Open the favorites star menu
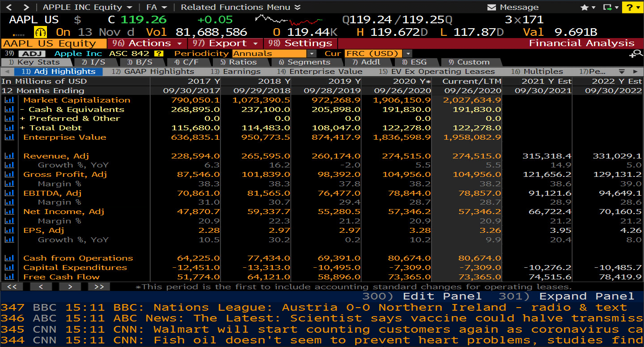Image resolution: width=644 pixels, height=347 pixels. (588, 7)
